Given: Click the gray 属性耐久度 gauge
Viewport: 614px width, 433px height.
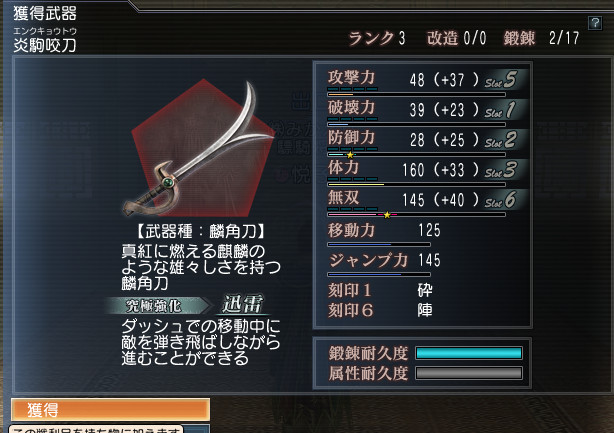Looking at the screenshot, I should (x=469, y=373).
